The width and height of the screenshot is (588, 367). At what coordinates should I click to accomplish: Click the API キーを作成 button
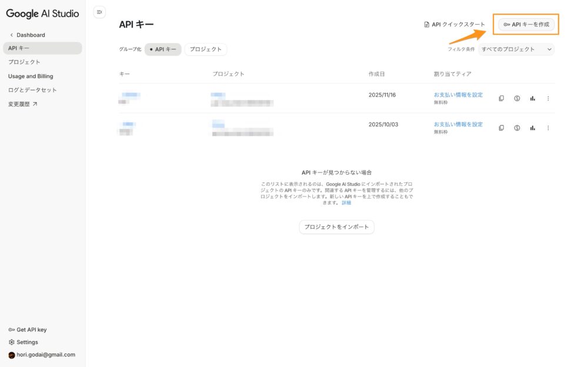coord(526,24)
